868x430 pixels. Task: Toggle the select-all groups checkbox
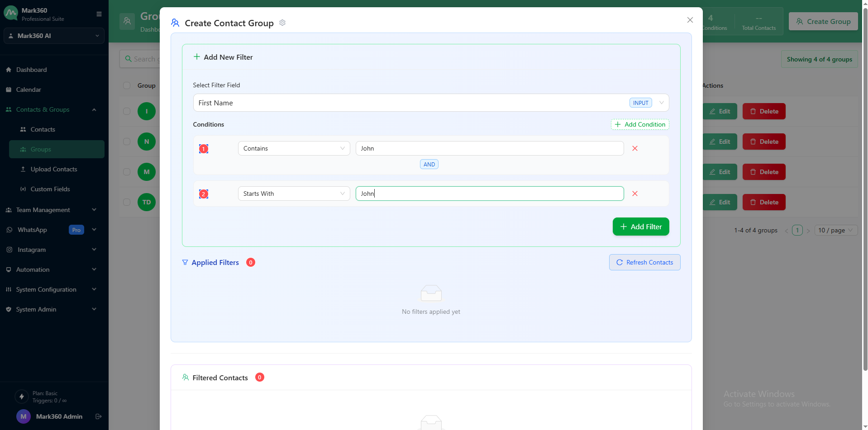click(127, 85)
